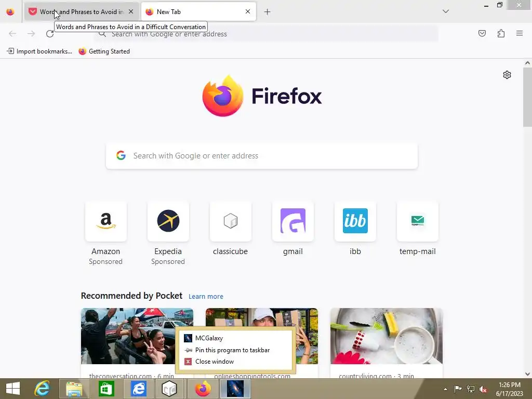
Task: Click the MCGalaxy galaxy taskbar icon
Action: click(x=235, y=389)
